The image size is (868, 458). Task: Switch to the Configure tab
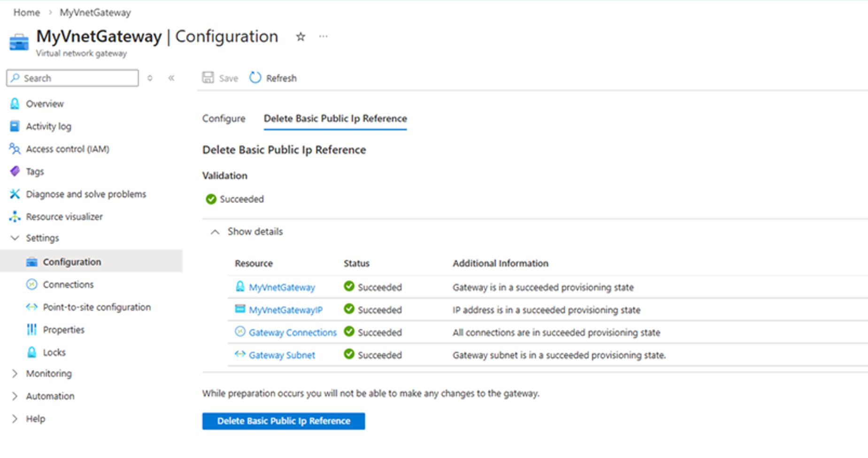(223, 118)
